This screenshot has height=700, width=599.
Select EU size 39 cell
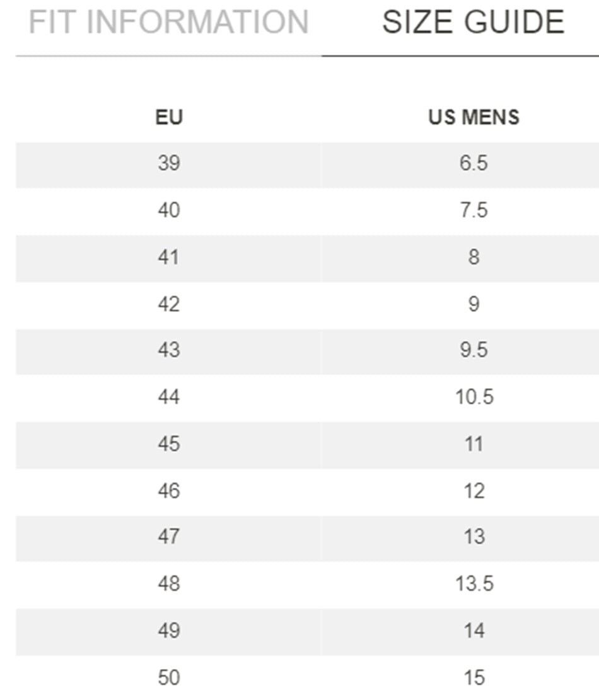169,164
